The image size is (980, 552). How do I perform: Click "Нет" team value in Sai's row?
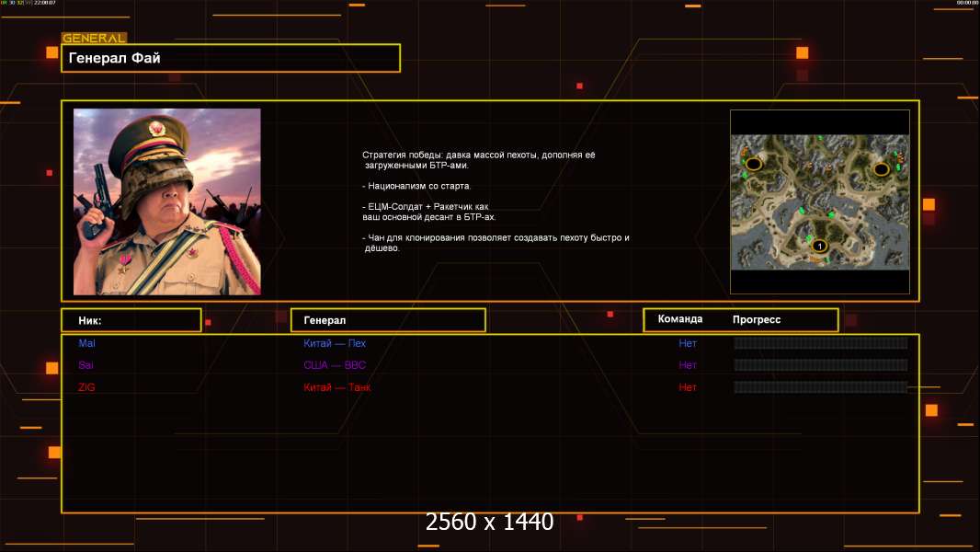(688, 365)
